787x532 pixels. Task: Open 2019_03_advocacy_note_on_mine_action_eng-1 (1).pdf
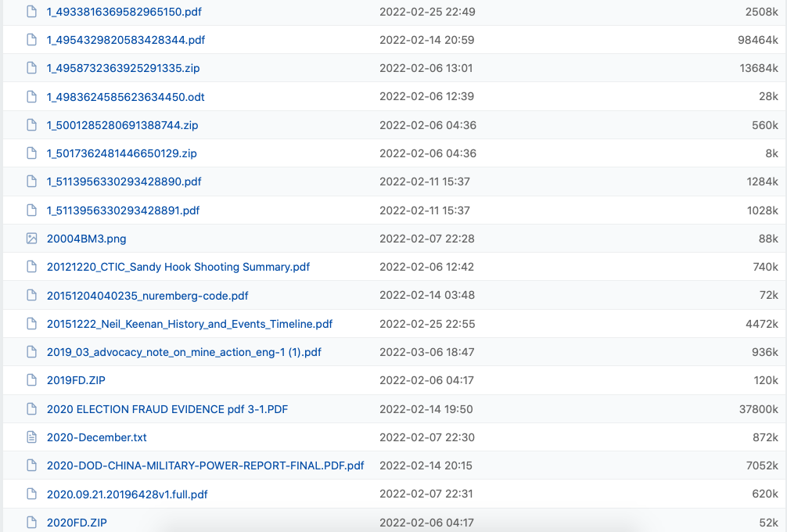[184, 352]
